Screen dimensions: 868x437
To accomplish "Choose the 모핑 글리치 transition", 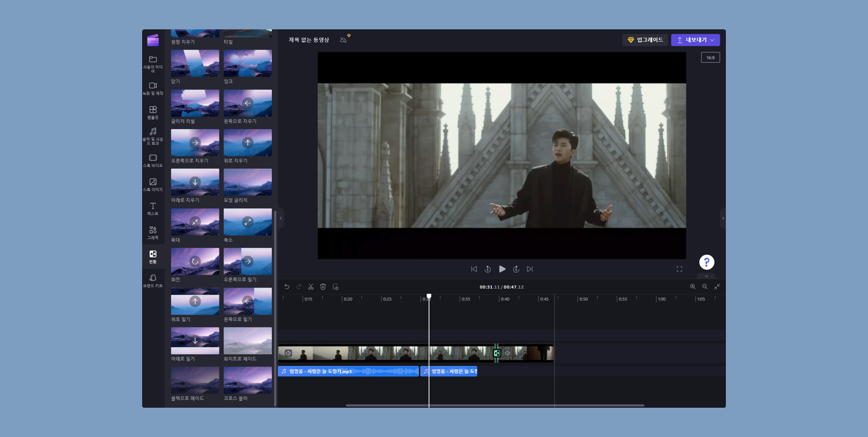I will 248,182.
